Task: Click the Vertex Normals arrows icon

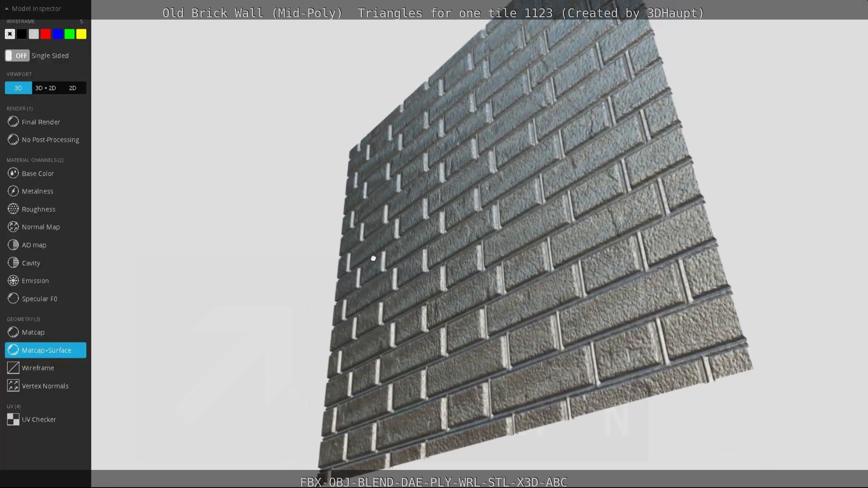Action: 13,386
